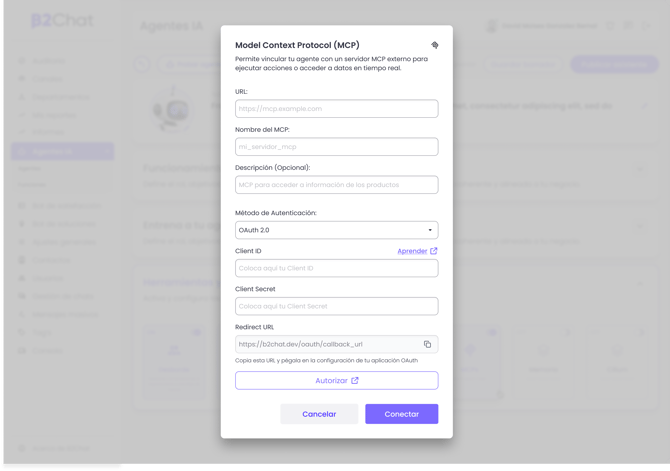Click the robot agent avatar behind the dialog
This screenshot has height=471, width=670.
pyautogui.click(x=172, y=108)
